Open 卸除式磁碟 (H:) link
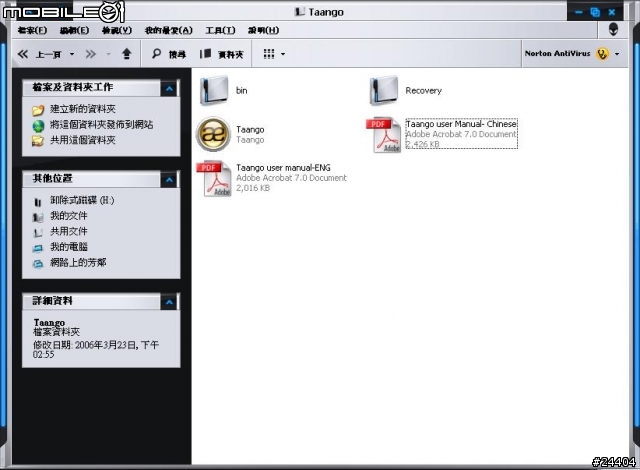The image size is (640, 470). 82,200
